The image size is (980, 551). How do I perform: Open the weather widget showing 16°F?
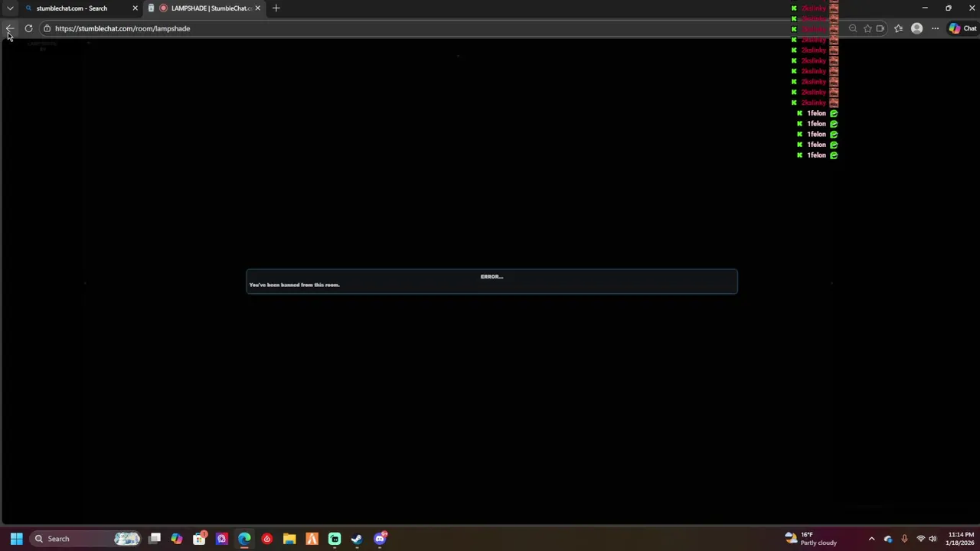click(x=811, y=539)
